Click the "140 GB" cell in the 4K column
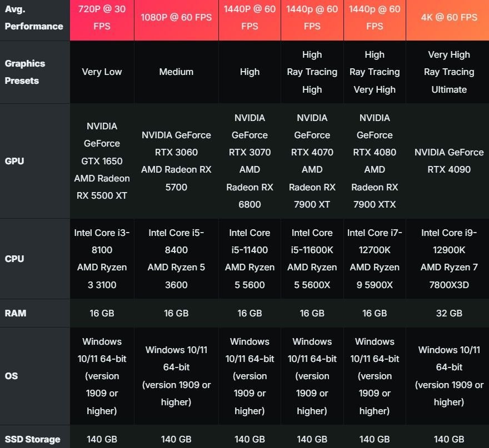 (447, 437)
